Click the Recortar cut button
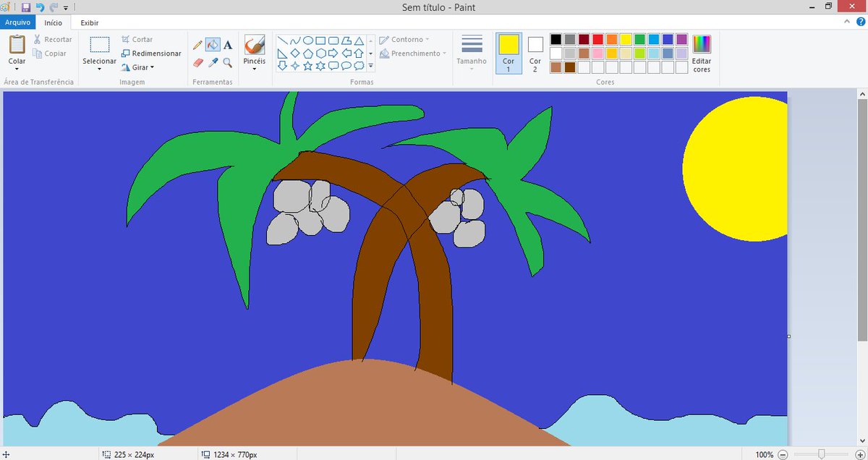868x460 pixels. pyautogui.click(x=52, y=40)
